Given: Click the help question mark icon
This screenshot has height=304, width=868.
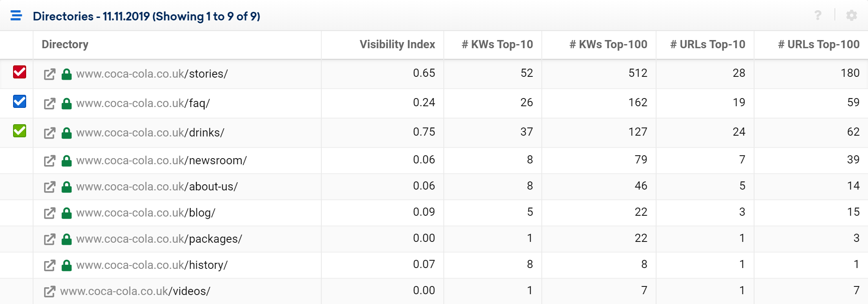Looking at the screenshot, I should click(818, 16).
